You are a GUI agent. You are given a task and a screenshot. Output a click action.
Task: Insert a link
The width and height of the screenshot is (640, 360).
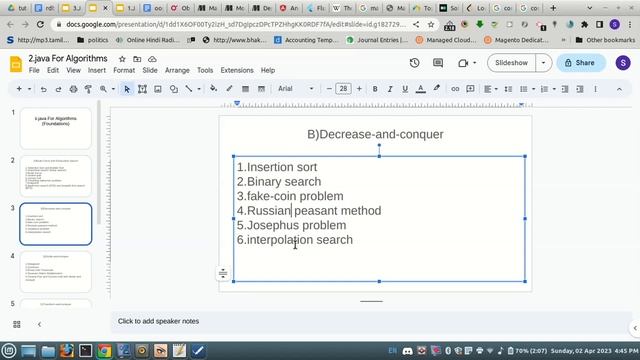click(x=455, y=89)
